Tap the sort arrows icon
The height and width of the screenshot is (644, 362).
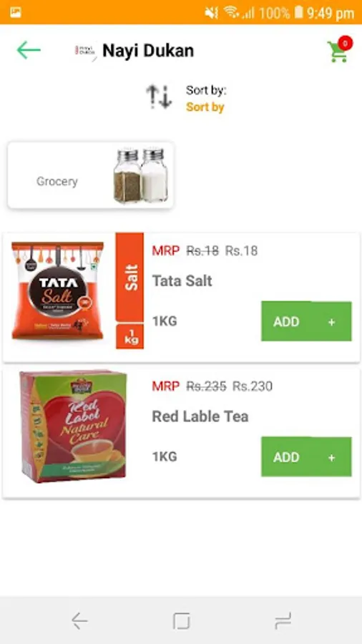coord(159,97)
